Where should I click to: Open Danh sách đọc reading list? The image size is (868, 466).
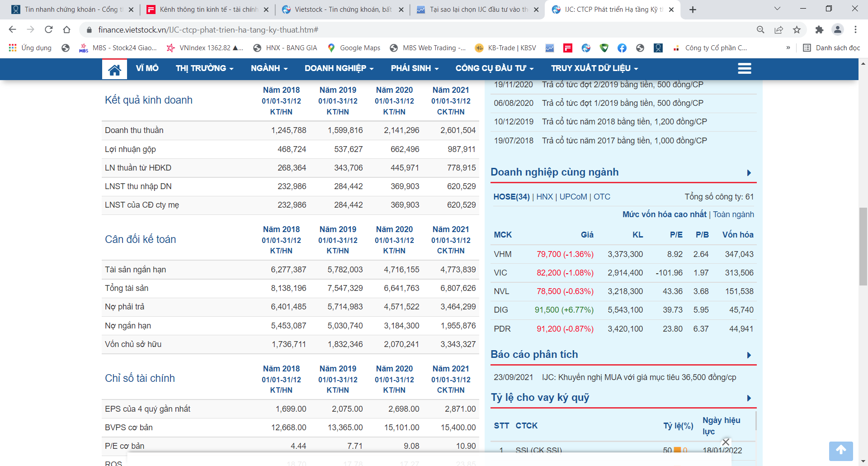[x=831, y=48]
